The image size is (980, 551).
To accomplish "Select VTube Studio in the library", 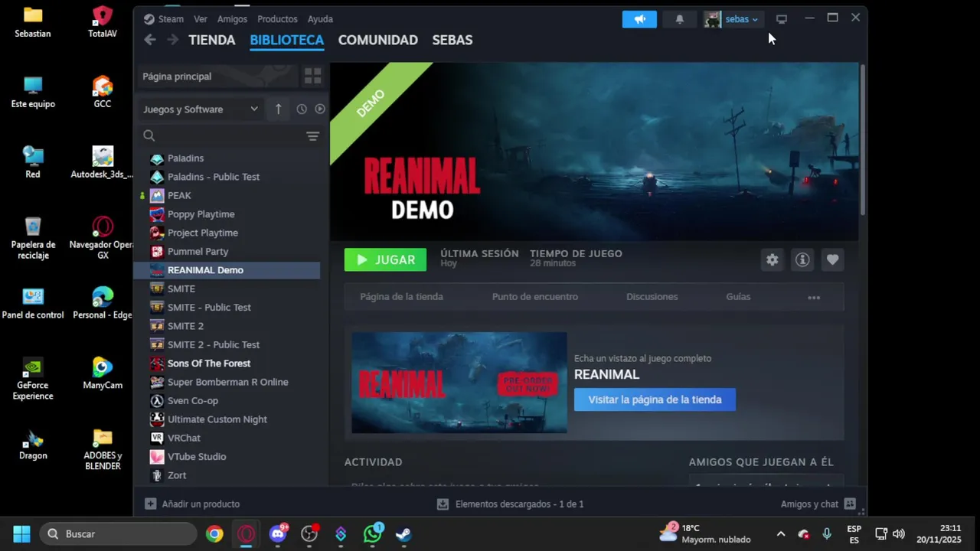I will point(227,457).
